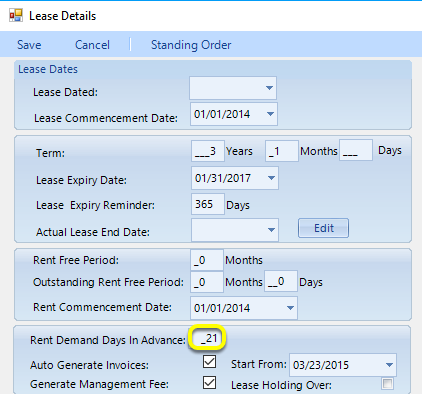Click the Lease Commencement Date label
Image resolution: width=422 pixels, height=394 pixels.
[106, 118]
